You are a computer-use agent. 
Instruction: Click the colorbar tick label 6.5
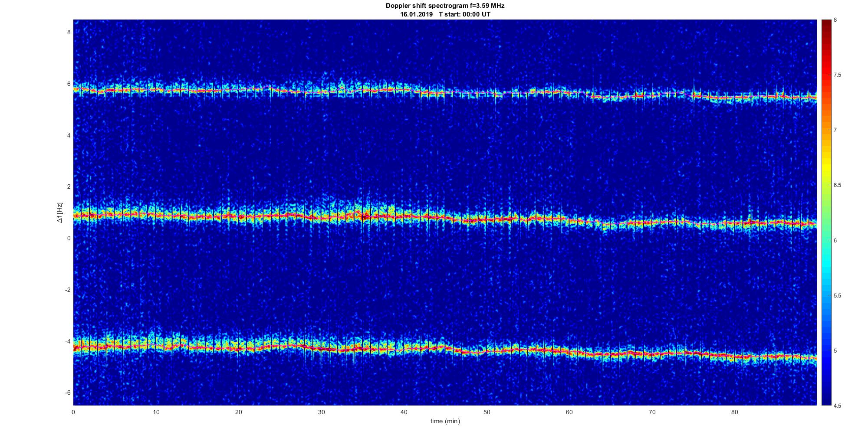point(838,185)
